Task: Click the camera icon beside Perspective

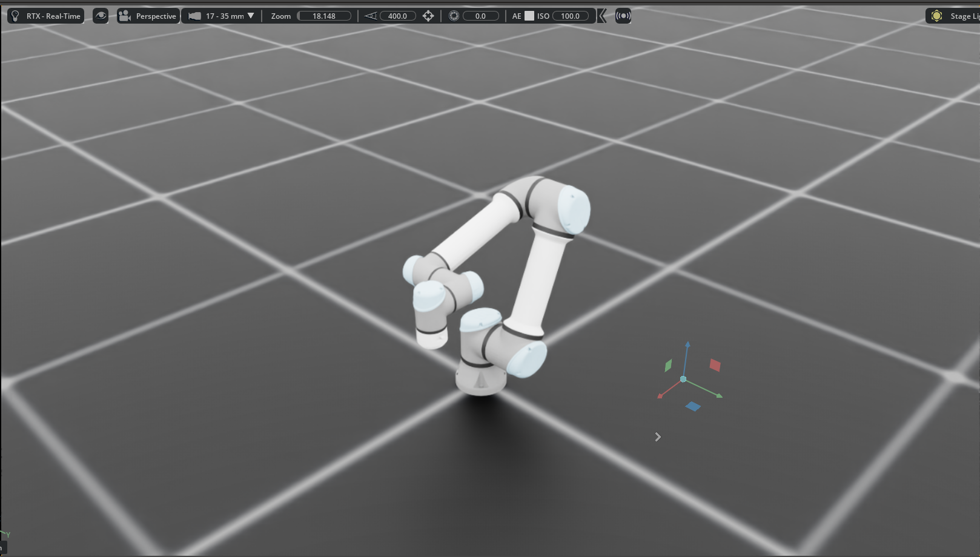Action: click(x=125, y=16)
